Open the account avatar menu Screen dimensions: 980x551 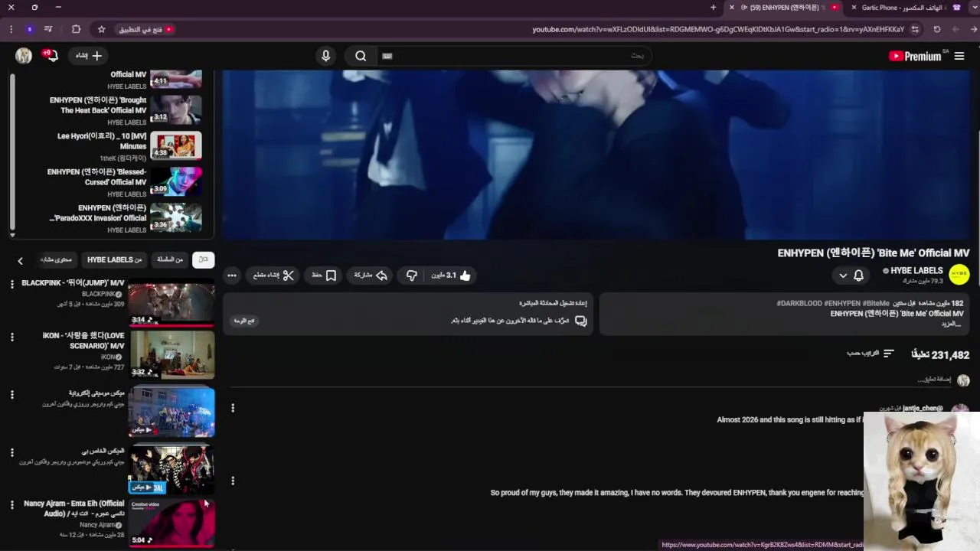(x=24, y=56)
